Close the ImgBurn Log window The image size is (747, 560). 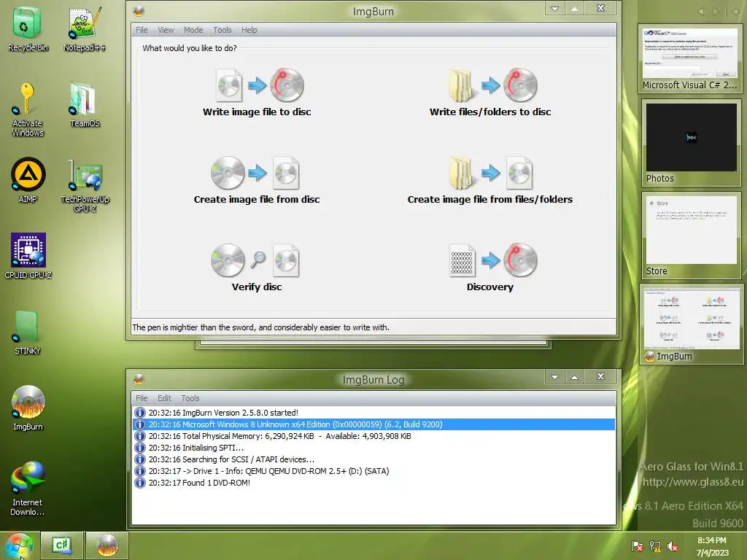[x=601, y=377]
